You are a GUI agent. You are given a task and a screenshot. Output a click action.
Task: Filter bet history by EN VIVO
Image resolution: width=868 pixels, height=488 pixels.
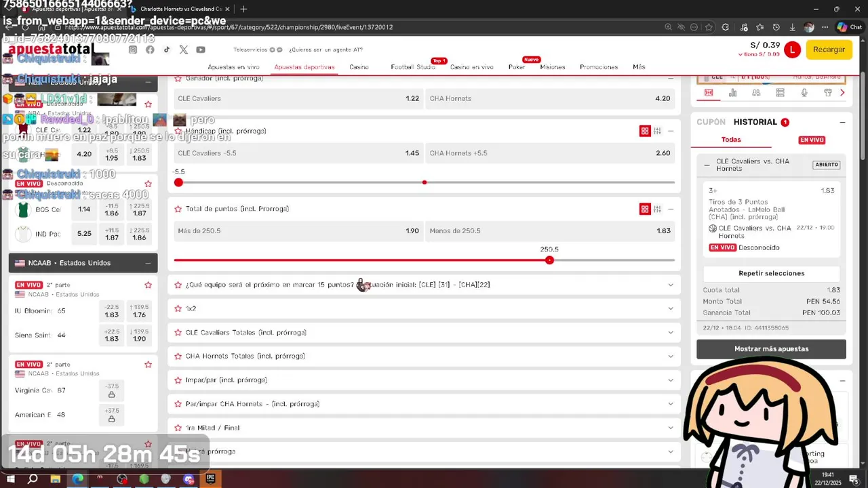[x=812, y=140]
